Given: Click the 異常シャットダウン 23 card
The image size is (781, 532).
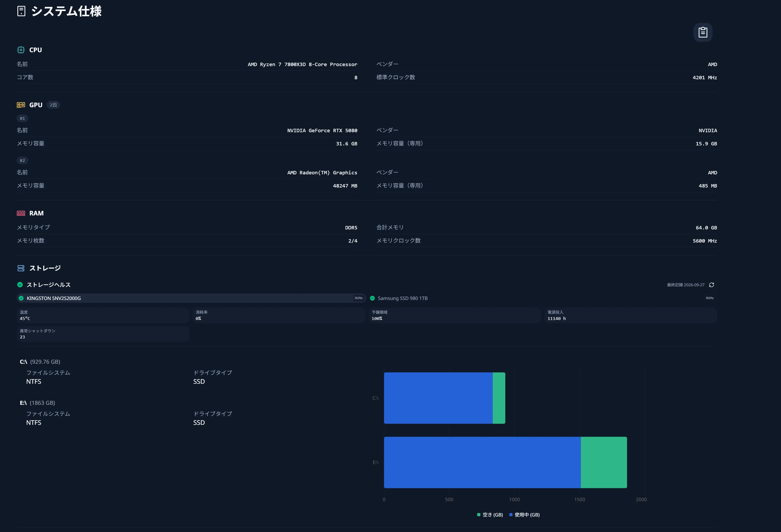Looking at the screenshot, I should pos(103,334).
